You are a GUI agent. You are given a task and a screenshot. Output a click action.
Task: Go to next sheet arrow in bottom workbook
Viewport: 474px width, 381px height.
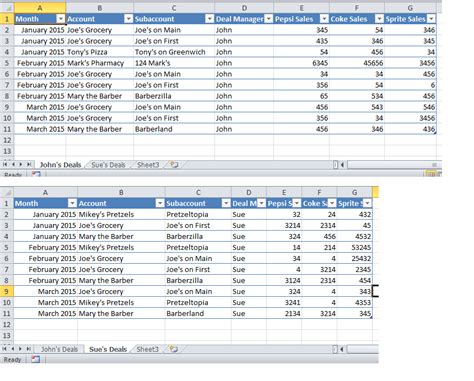coord(20,349)
